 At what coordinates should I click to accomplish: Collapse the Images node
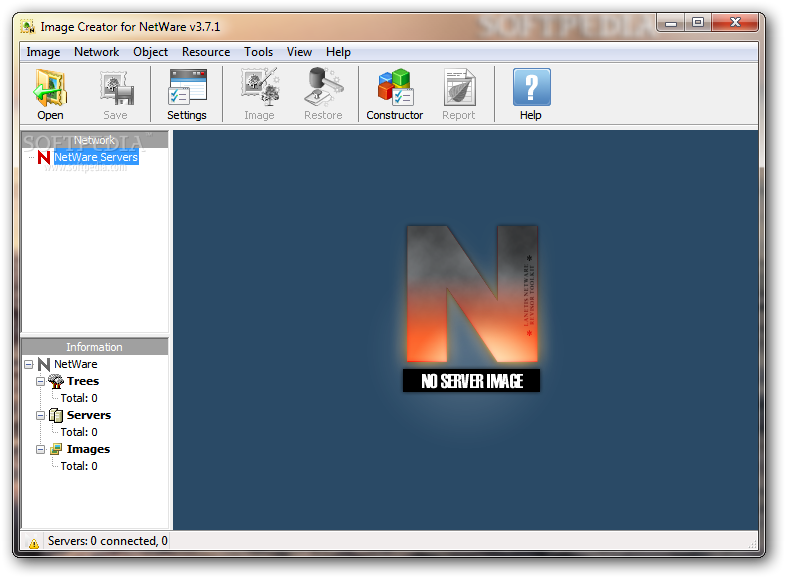pos(41,450)
